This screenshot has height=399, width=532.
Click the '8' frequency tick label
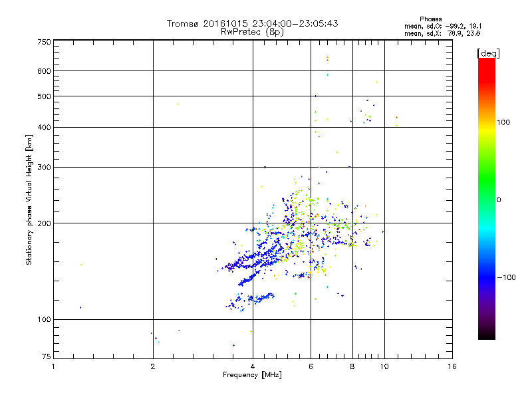[x=352, y=366]
